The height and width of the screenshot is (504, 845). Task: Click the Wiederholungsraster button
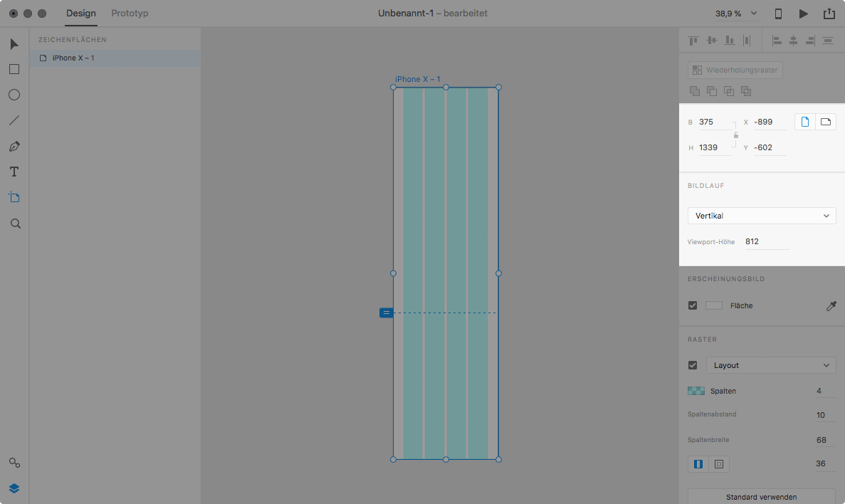735,69
